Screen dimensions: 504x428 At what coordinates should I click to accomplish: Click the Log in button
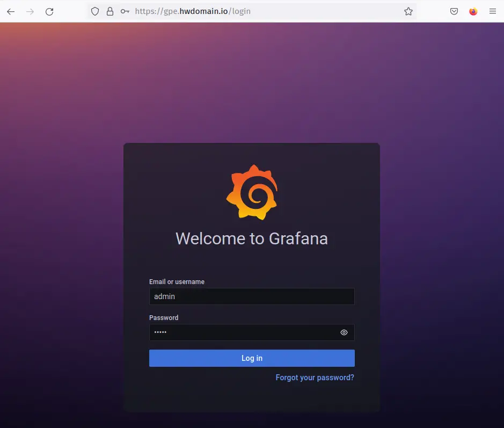(252, 358)
